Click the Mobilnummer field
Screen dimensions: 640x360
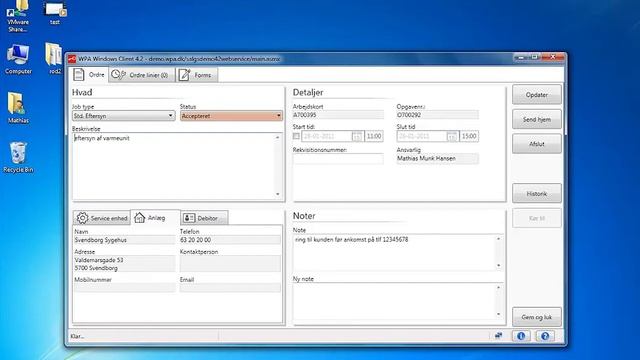(124, 288)
